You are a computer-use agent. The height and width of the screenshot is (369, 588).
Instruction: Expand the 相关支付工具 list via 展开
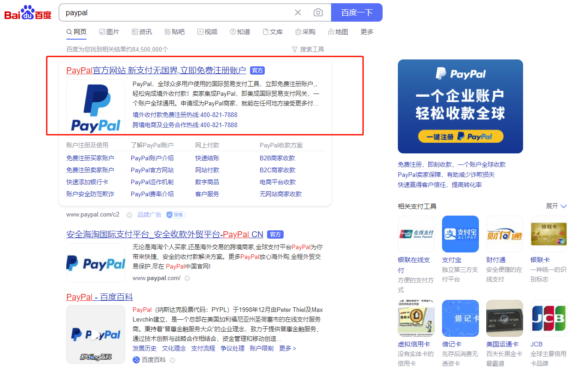tap(556, 206)
